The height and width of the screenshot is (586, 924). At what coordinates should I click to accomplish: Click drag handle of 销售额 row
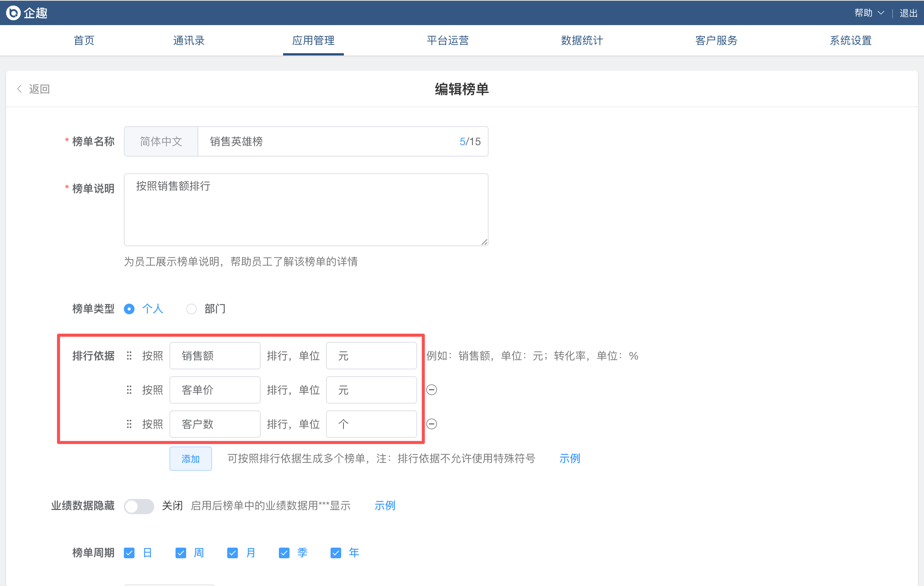[129, 356]
